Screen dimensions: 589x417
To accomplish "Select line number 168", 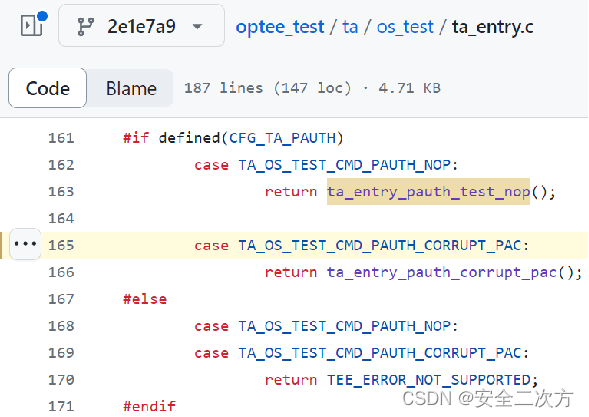I will pos(61,326).
